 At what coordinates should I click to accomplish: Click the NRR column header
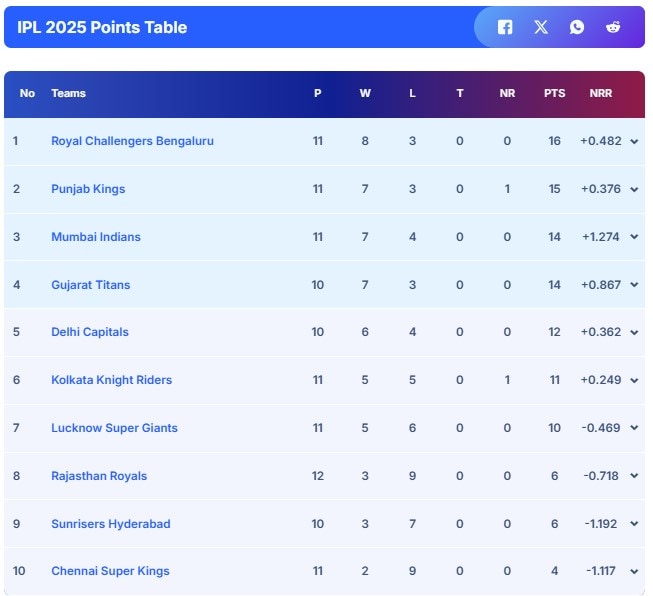tap(601, 93)
